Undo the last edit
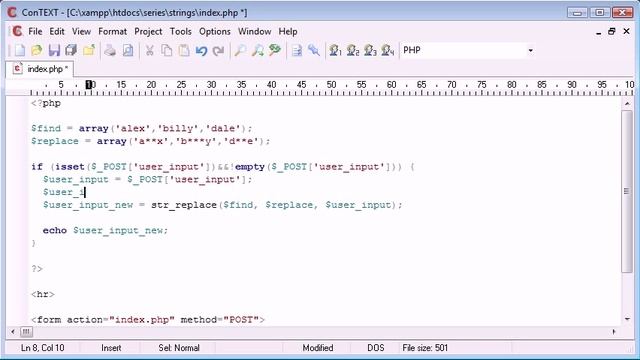 201,51
